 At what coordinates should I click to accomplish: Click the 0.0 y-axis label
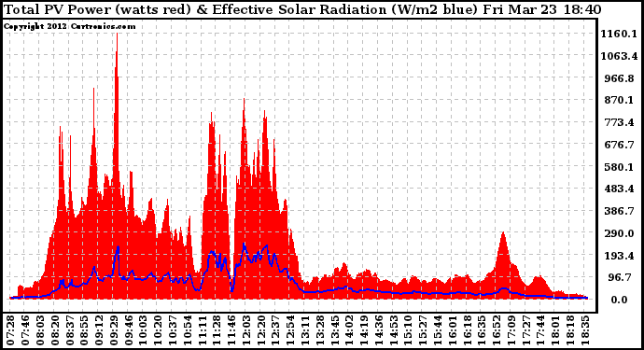point(619,300)
